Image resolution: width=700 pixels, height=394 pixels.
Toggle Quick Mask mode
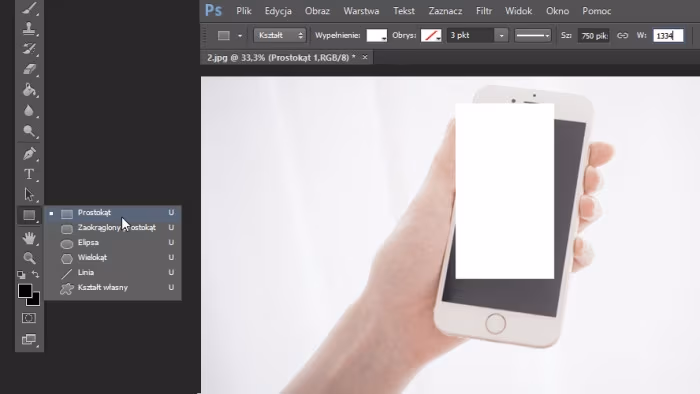pos(29,318)
